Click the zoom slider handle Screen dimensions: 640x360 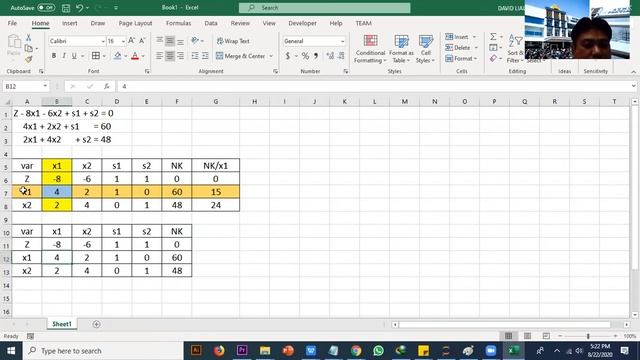(x=588, y=336)
